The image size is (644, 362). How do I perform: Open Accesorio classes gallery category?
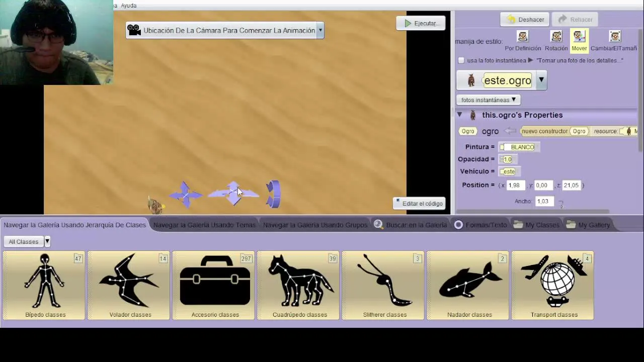click(214, 286)
